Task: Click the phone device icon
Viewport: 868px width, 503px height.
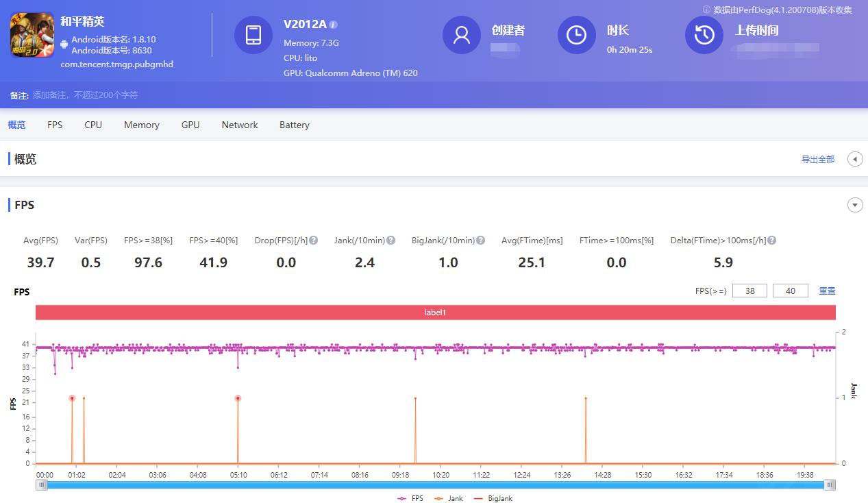Action: (x=253, y=35)
